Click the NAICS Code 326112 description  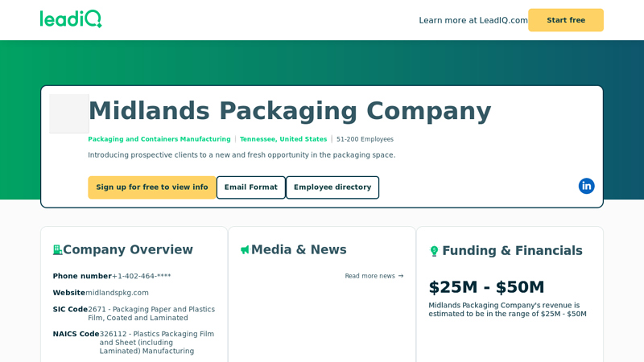[157, 343]
